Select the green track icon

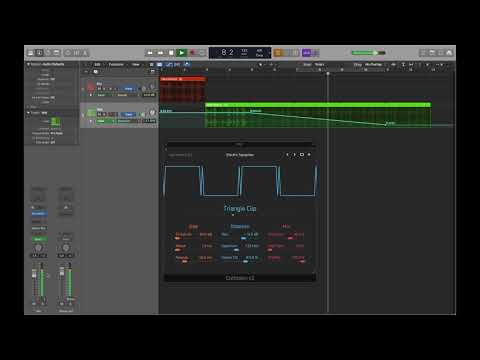[x=91, y=113]
